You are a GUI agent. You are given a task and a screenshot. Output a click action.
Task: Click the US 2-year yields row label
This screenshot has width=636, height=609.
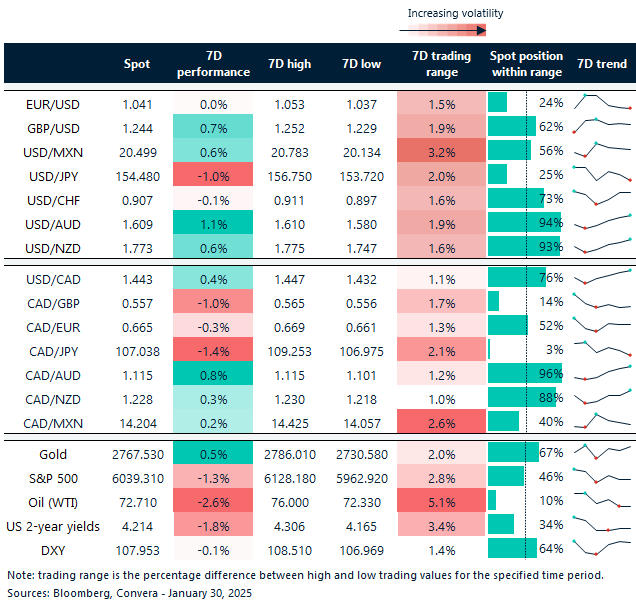click(52, 525)
